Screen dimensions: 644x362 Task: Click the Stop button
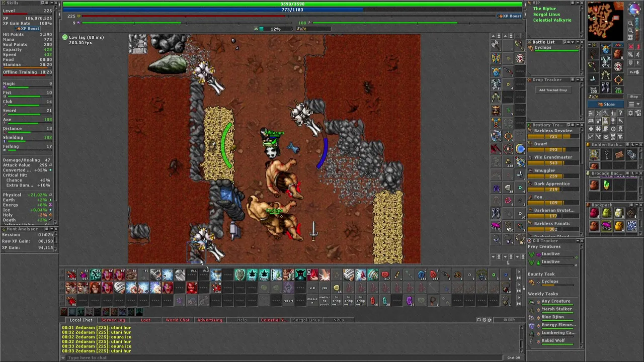click(634, 97)
